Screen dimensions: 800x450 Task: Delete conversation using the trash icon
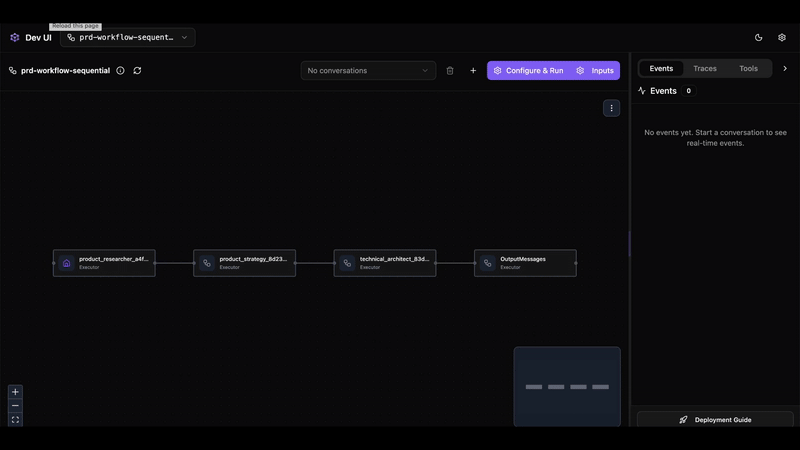[450, 71]
